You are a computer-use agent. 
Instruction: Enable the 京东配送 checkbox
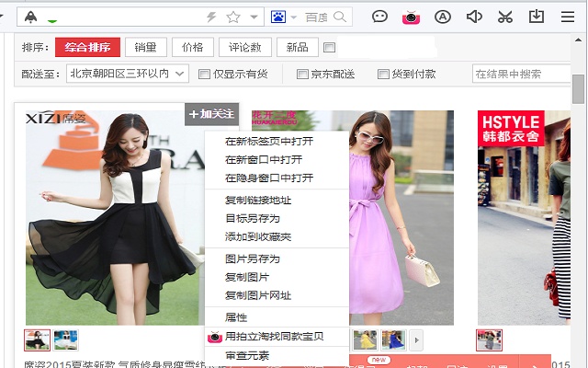click(302, 74)
